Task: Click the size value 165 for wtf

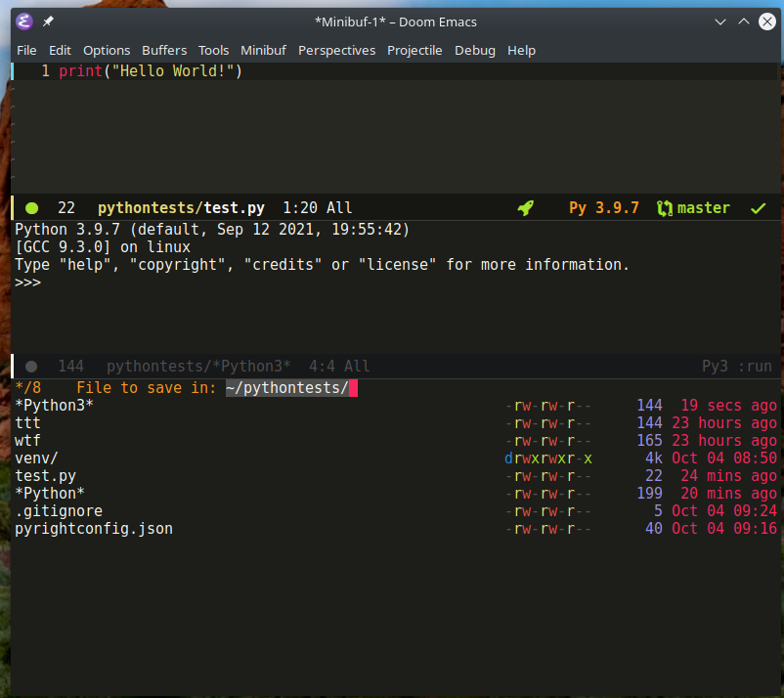Action: [x=649, y=441]
